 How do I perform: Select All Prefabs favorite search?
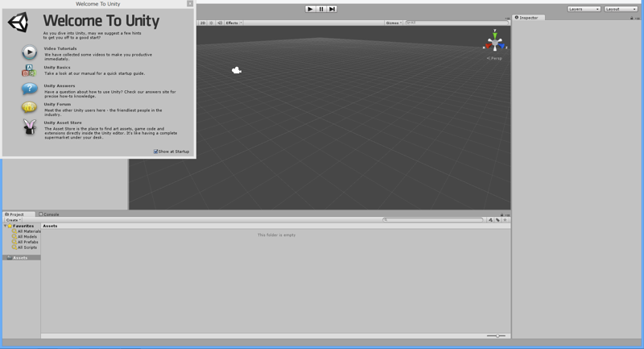point(25,242)
